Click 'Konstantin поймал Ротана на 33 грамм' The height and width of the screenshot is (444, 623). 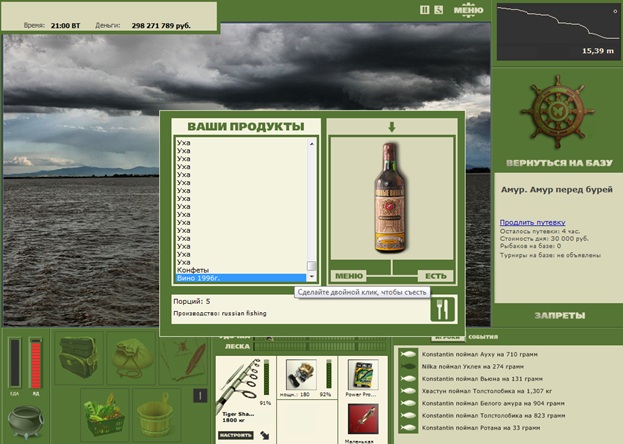481,428
